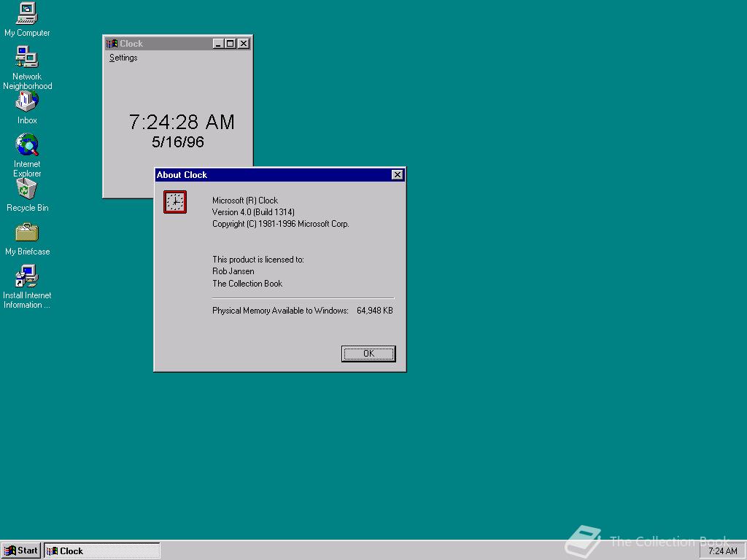Click 'This product is licensed to:' text
This screenshot has width=747, height=560.
point(258,260)
